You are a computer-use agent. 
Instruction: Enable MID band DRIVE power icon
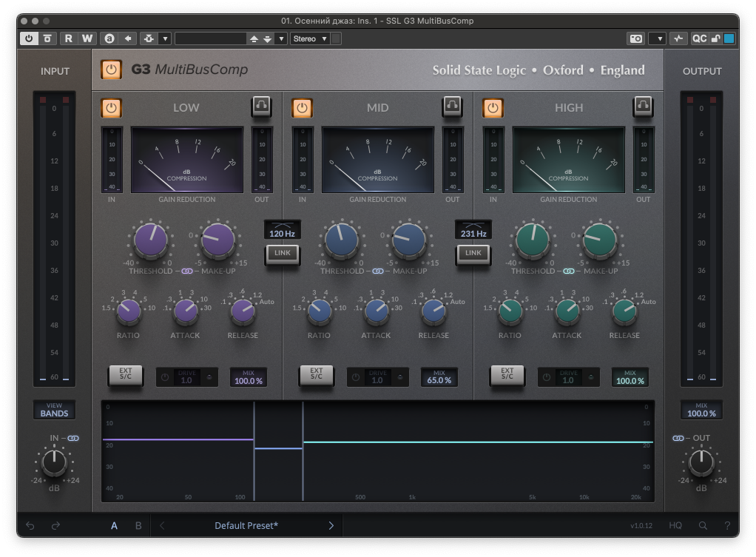(x=356, y=377)
